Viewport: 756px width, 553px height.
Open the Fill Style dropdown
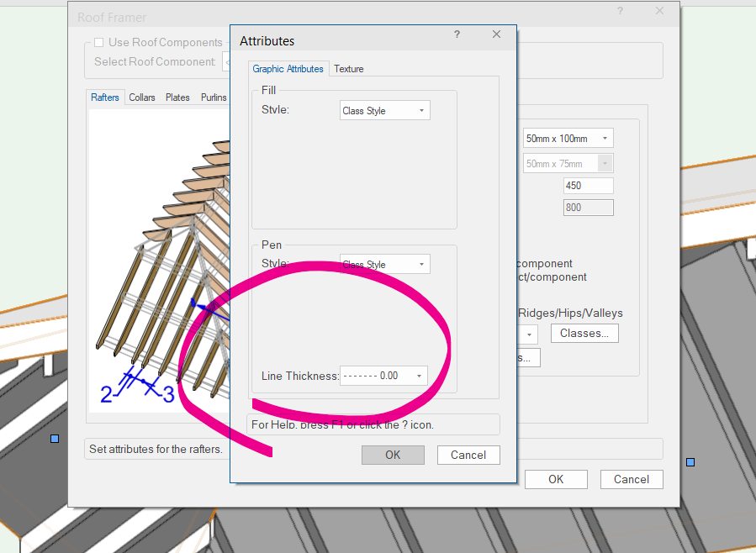(x=384, y=111)
